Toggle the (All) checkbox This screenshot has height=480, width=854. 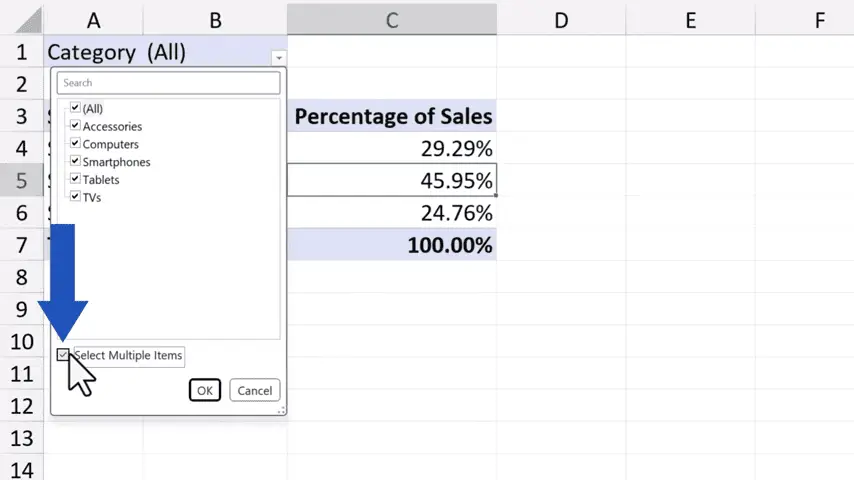point(75,108)
